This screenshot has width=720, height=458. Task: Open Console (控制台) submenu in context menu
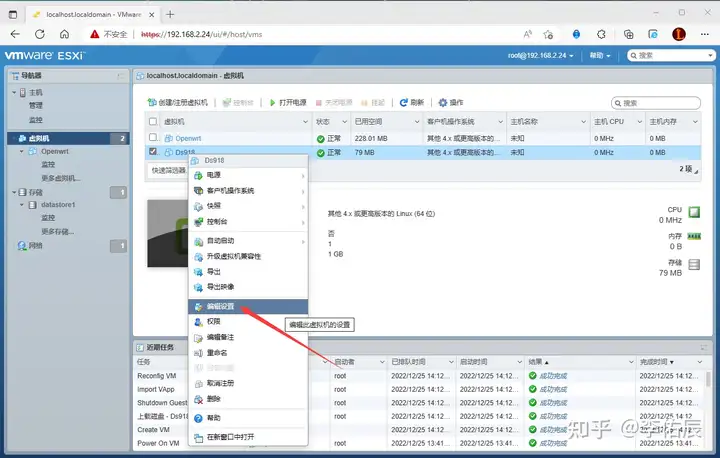tap(248, 221)
